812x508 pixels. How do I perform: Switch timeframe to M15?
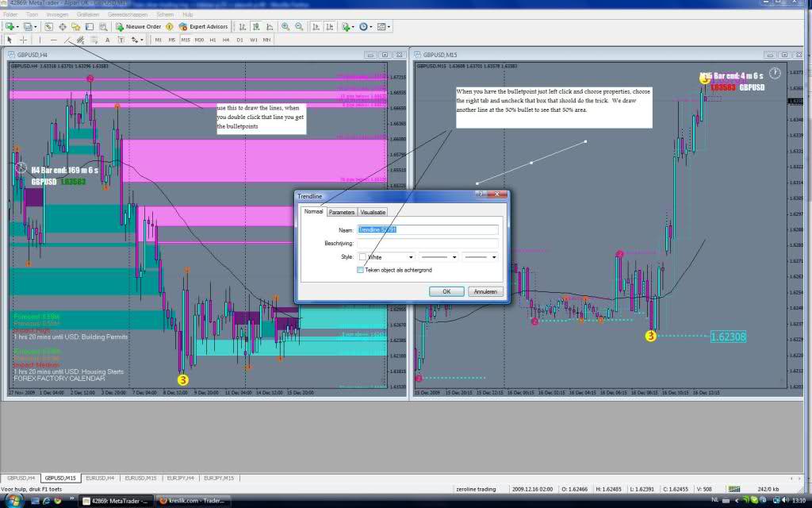(186, 40)
